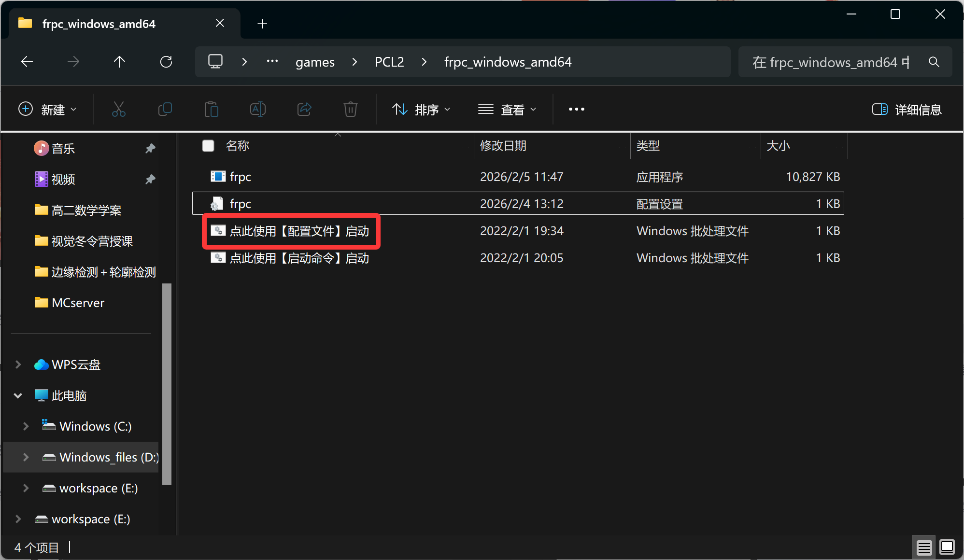This screenshot has width=964, height=560.
Task: Click the Delete trash can icon
Action: (350, 110)
